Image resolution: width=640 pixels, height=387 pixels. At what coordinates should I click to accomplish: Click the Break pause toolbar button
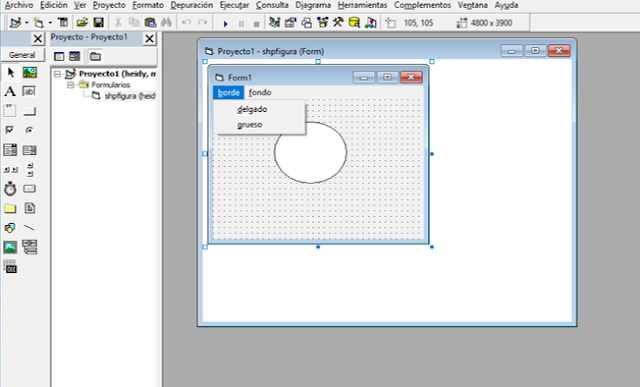coord(241,23)
